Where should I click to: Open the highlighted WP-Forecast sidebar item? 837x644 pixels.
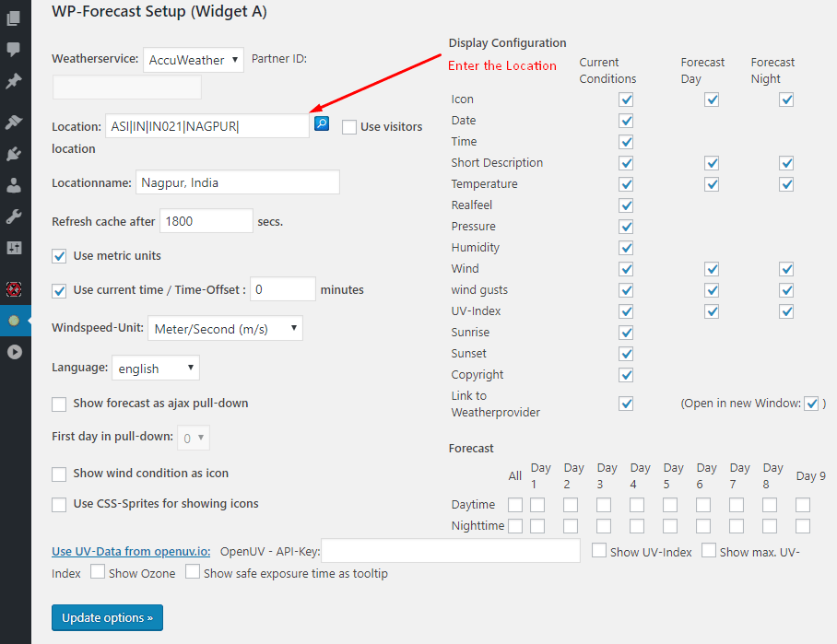click(x=16, y=322)
